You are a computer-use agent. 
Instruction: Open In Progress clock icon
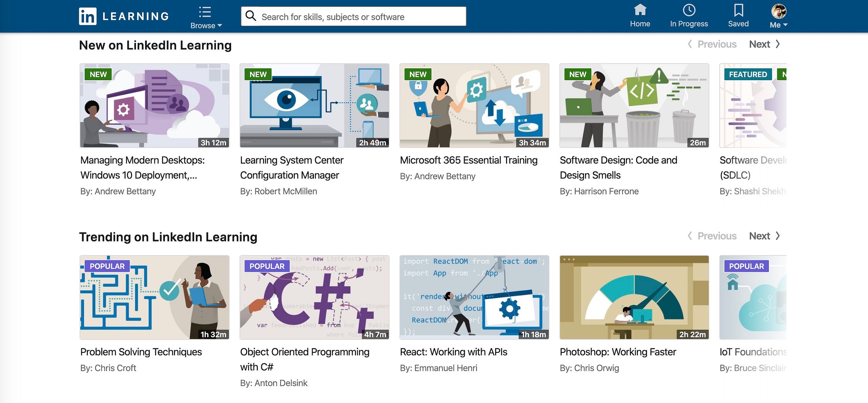pos(689,10)
